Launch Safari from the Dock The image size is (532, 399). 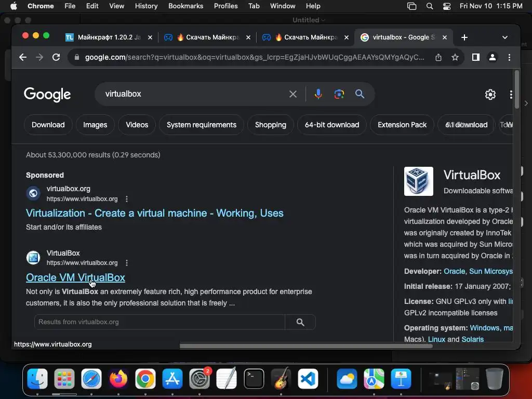(91, 379)
